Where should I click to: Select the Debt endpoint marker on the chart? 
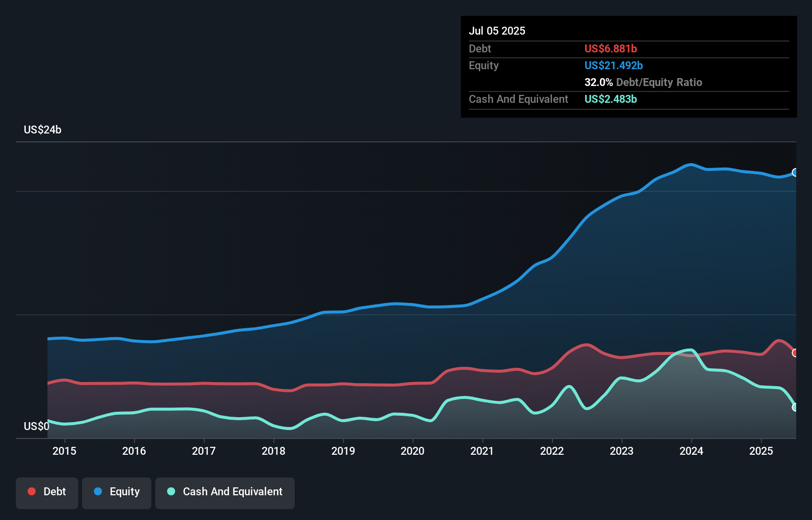click(x=795, y=352)
